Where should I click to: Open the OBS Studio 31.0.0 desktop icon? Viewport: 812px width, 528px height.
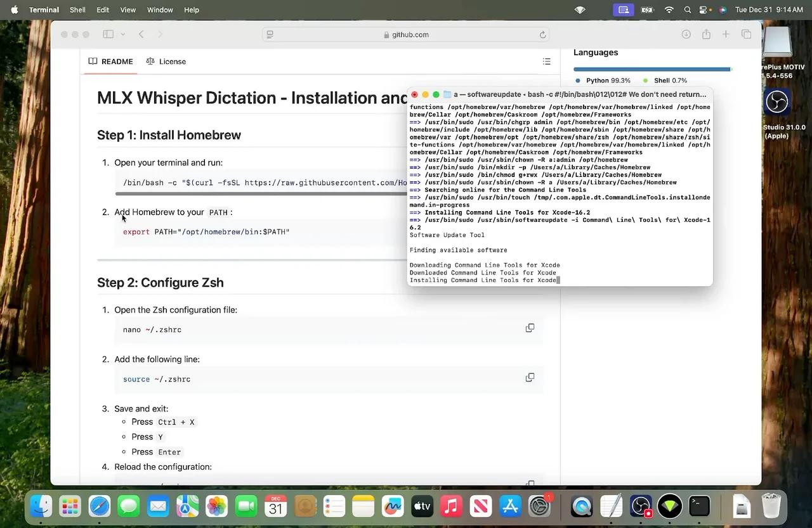pos(776,101)
